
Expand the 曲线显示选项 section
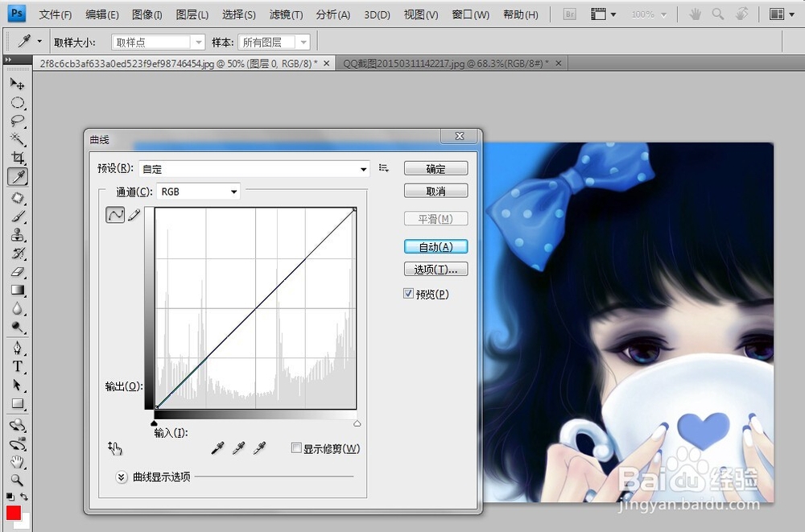(122, 477)
